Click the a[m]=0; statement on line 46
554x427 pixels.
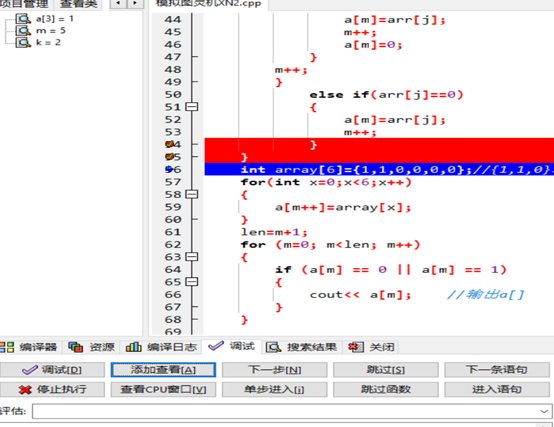373,45
